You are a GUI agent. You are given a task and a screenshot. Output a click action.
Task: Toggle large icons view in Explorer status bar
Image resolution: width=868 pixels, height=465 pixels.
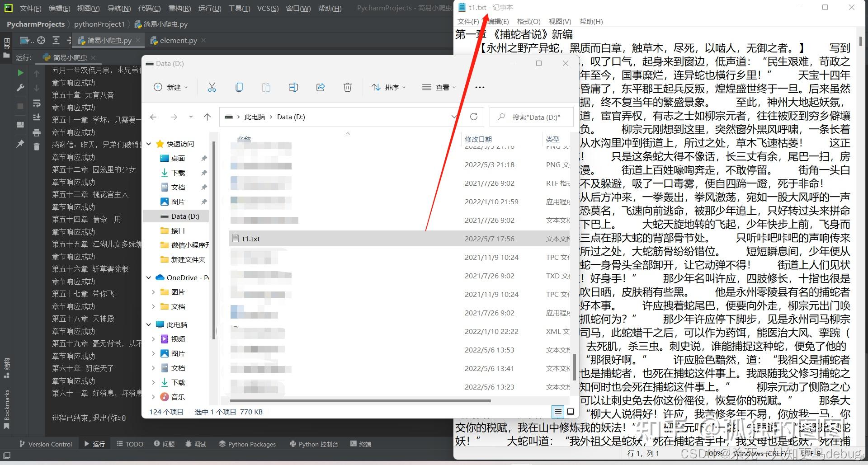coord(571,412)
